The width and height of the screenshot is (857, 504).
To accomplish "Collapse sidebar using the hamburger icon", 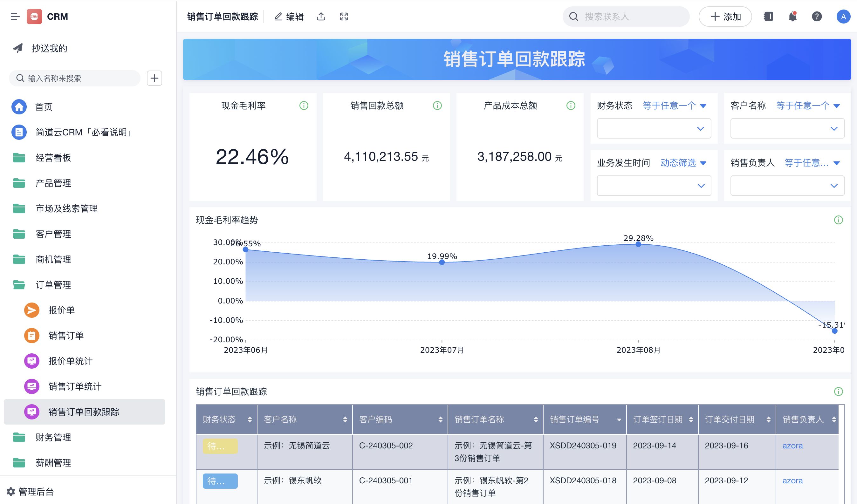I will 15,16.
